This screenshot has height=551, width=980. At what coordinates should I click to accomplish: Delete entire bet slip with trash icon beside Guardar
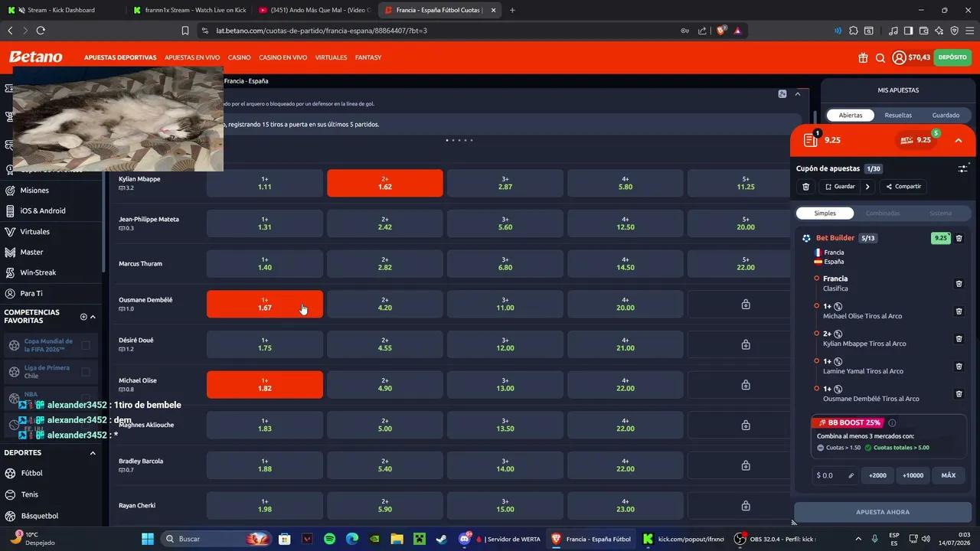click(806, 186)
